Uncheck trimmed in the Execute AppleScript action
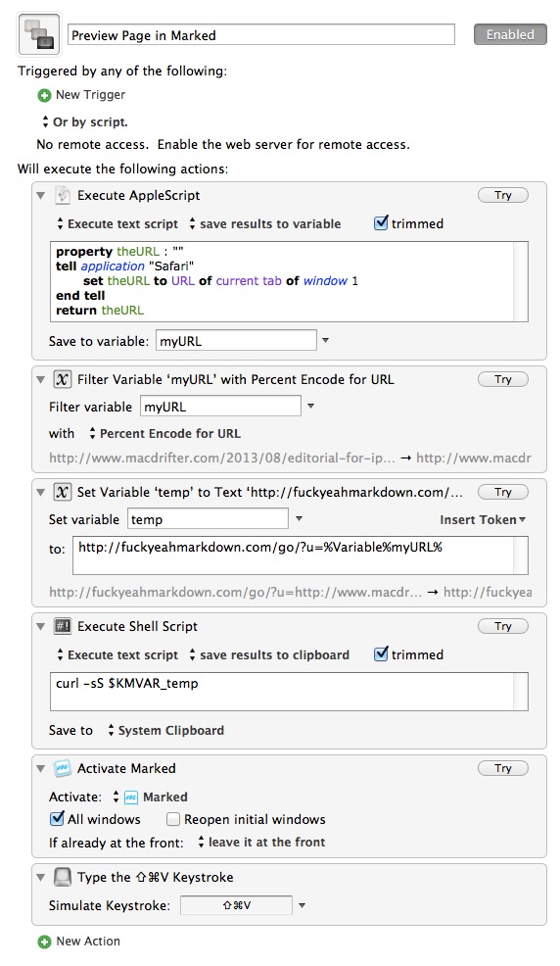Viewport: 560px width, 966px height. tap(381, 223)
